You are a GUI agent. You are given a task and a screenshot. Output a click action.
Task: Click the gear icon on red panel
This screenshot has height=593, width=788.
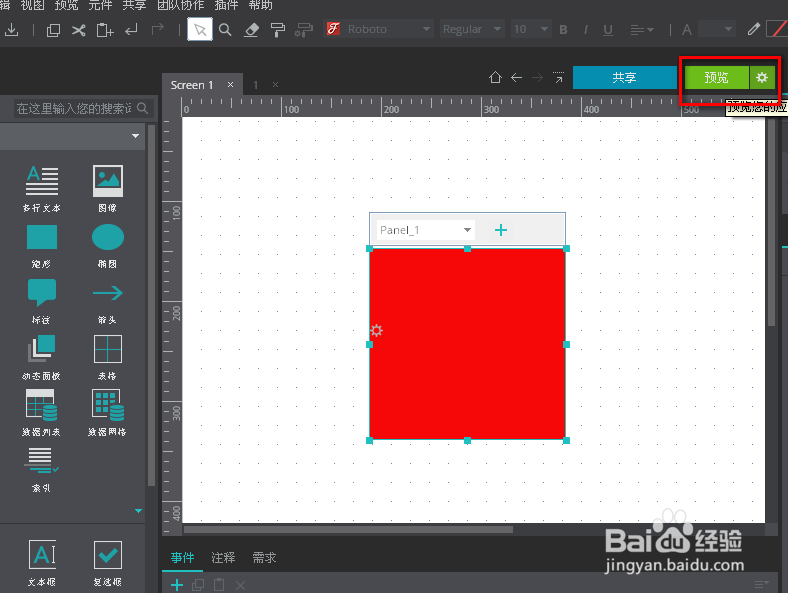pyautogui.click(x=376, y=330)
